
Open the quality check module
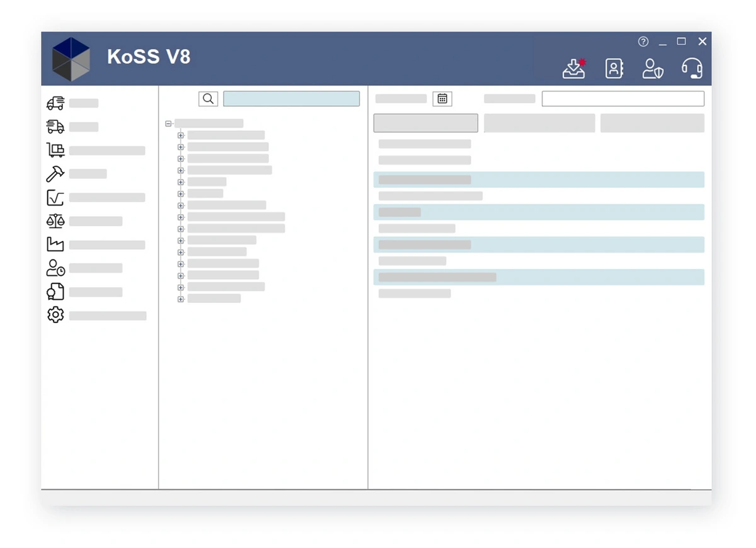[x=55, y=197]
